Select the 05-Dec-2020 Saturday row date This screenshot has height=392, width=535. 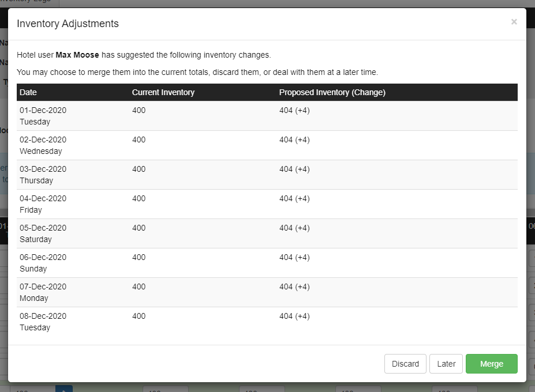click(43, 233)
